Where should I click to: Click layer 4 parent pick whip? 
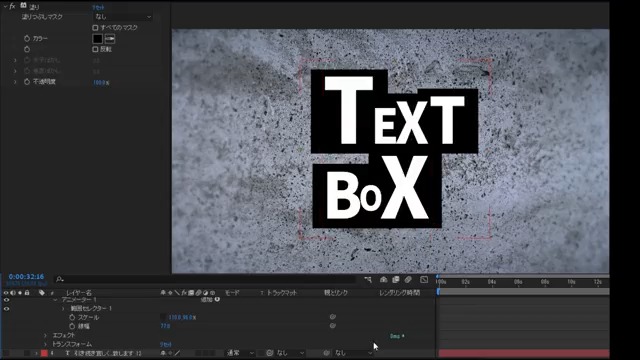point(327,353)
